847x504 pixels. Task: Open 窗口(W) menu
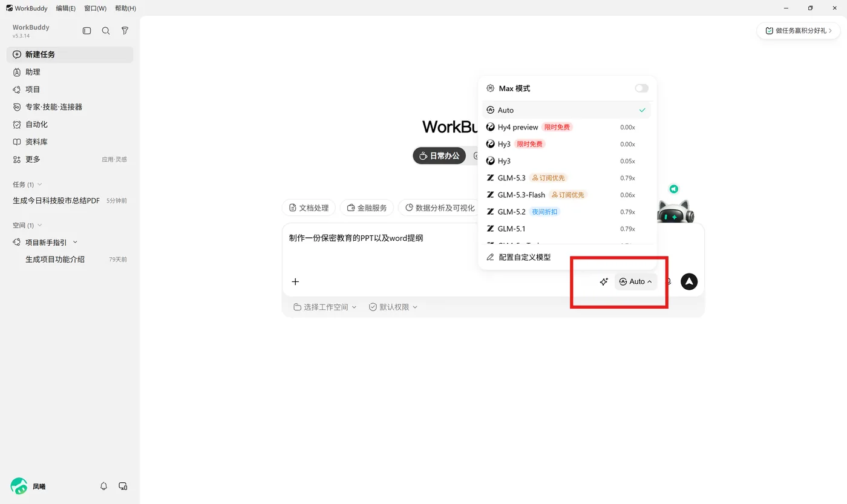click(x=95, y=8)
